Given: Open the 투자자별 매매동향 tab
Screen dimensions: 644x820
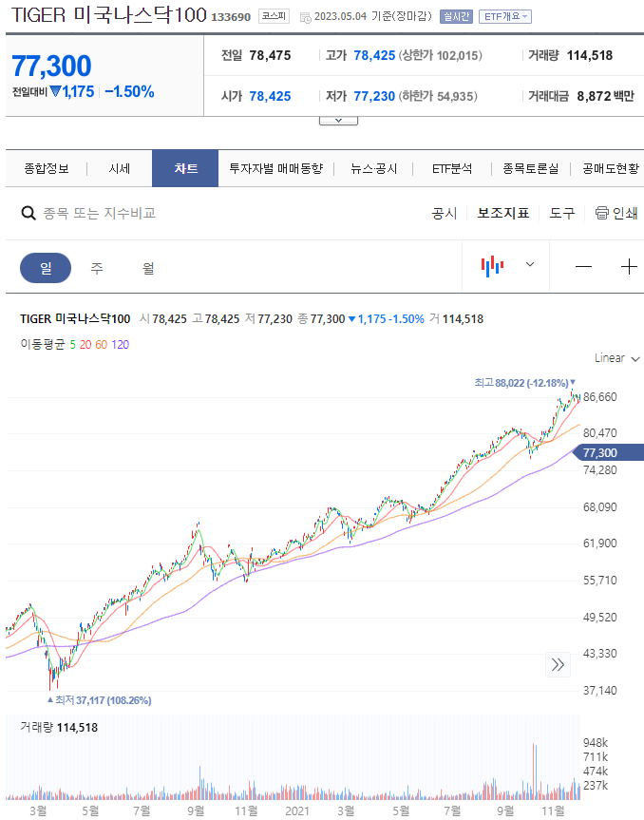Looking at the screenshot, I should click(x=276, y=168).
